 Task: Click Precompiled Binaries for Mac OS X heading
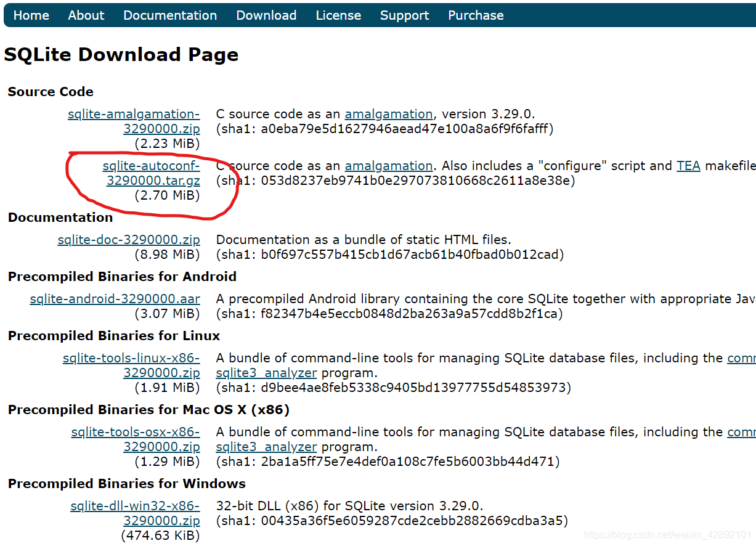148,410
